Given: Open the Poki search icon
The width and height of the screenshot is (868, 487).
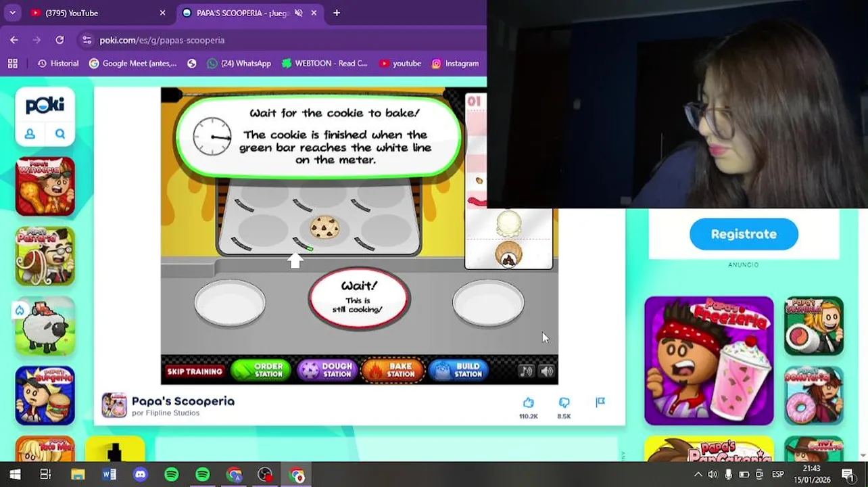Looking at the screenshot, I should 60,134.
